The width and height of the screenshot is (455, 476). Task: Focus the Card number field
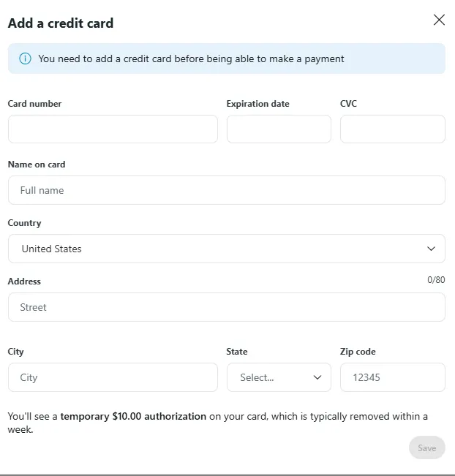point(113,129)
